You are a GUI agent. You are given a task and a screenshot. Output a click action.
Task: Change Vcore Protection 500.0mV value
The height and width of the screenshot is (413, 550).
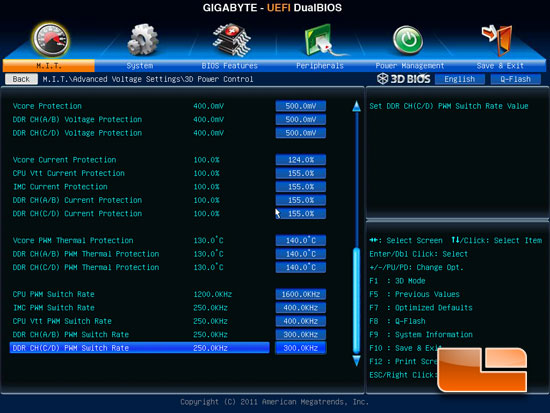click(x=301, y=106)
